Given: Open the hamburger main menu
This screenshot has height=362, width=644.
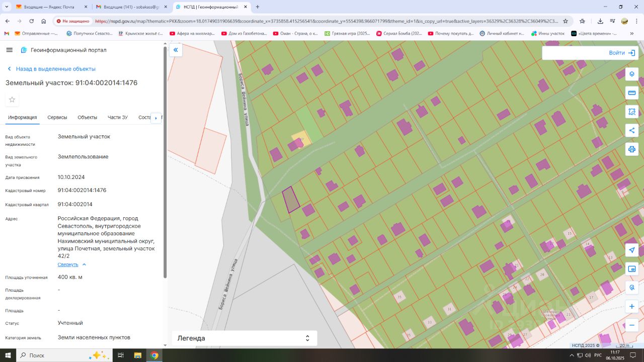Looking at the screenshot, I should coord(10,50).
